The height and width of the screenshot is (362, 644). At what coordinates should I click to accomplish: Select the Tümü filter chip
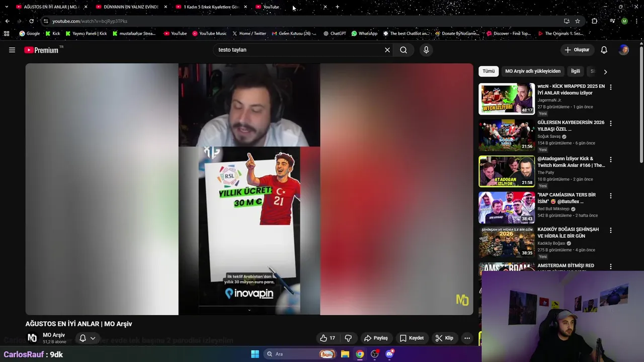pyautogui.click(x=489, y=71)
